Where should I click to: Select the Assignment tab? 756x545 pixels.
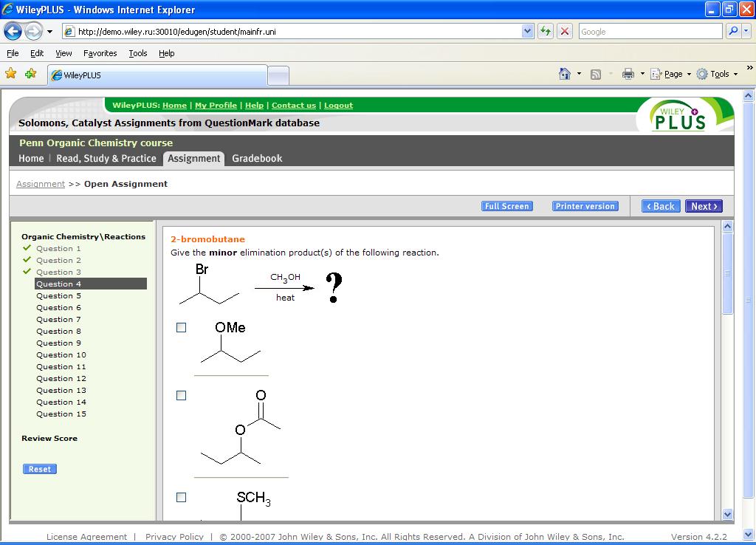pyautogui.click(x=194, y=159)
